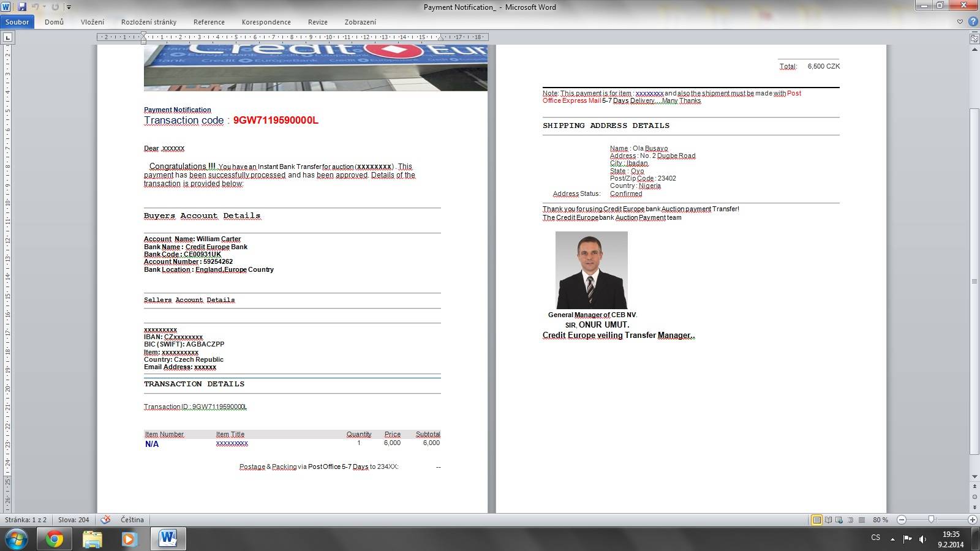This screenshot has width=980, height=551.
Task: Click the Payment Notification heading
Action: coord(178,110)
